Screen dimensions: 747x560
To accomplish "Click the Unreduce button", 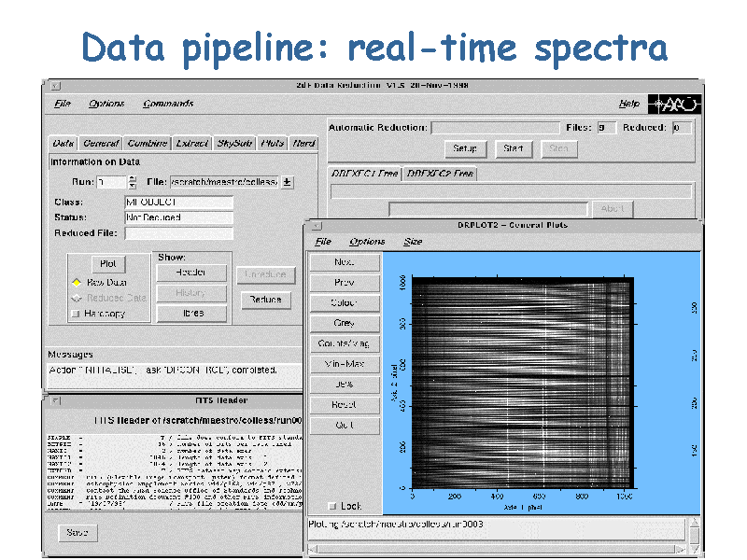I will (266, 274).
